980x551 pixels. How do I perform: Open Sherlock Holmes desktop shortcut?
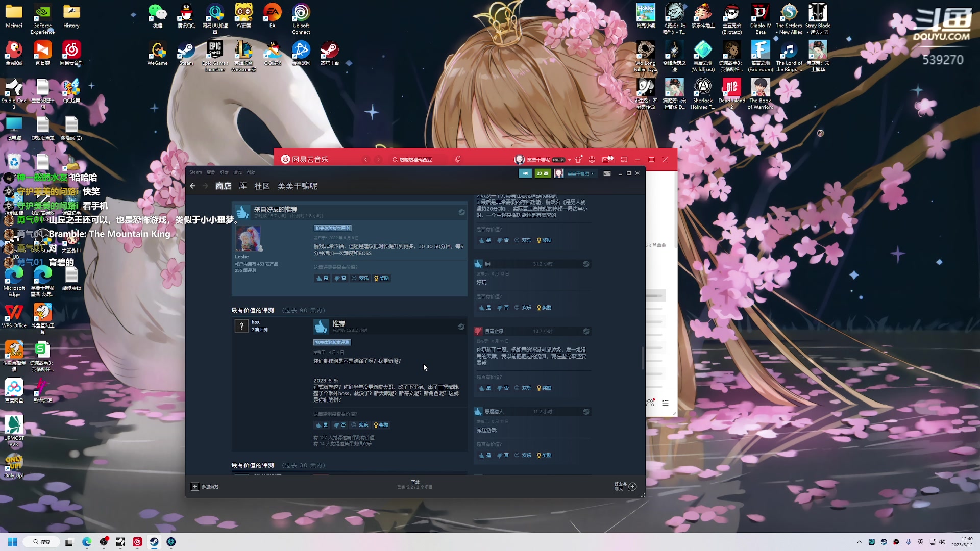coord(703,94)
